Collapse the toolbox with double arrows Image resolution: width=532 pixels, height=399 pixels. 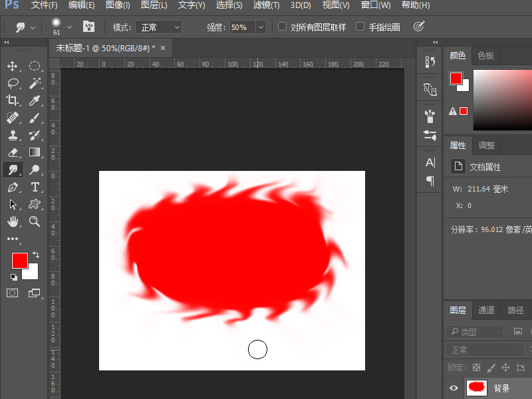point(7,43)
